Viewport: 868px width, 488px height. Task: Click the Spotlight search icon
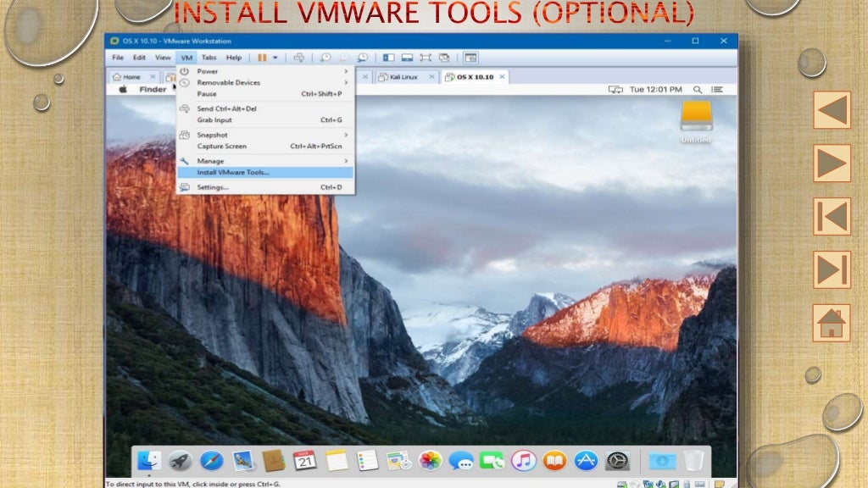[x=698, y=90]
